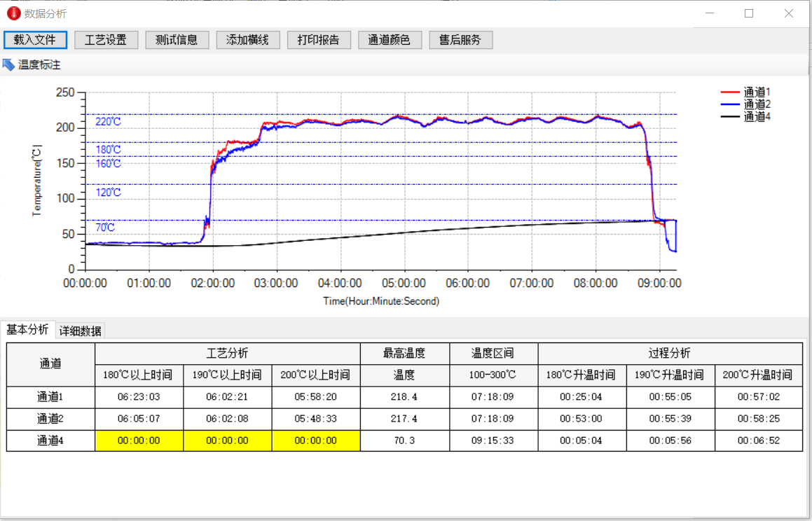The width and height of the screenshot is (812, 521).
Task: Open 工艺设置 settings
Action: (x=106, y=40)
